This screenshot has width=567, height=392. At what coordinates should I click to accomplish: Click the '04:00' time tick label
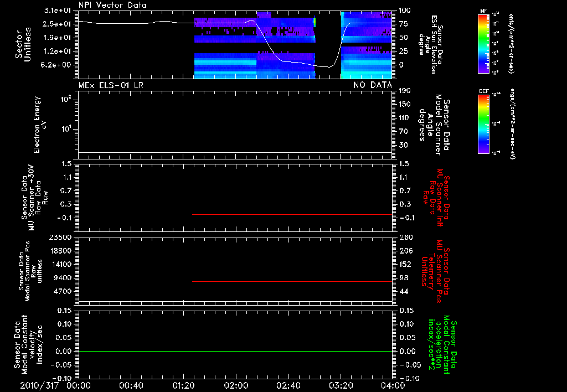(x=393, y=385)
